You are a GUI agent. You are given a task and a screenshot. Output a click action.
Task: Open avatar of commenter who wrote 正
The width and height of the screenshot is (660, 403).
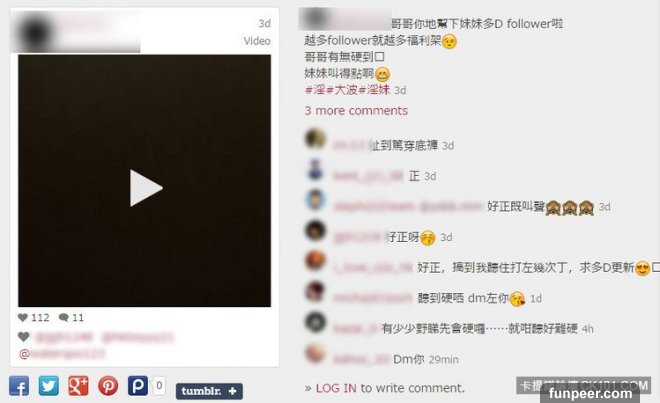coord(316,169)
